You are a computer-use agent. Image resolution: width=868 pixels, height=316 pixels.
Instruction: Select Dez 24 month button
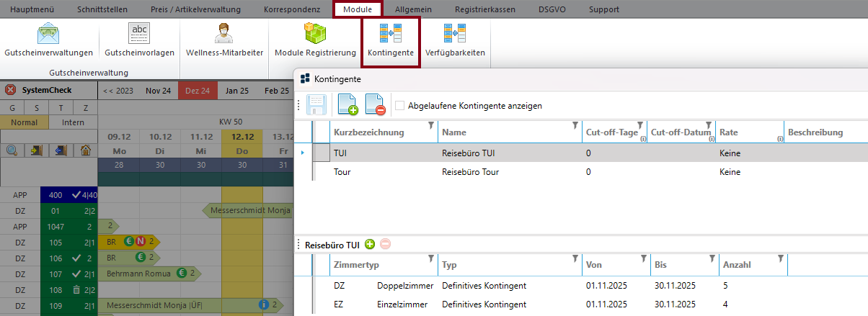pos(197,91)
